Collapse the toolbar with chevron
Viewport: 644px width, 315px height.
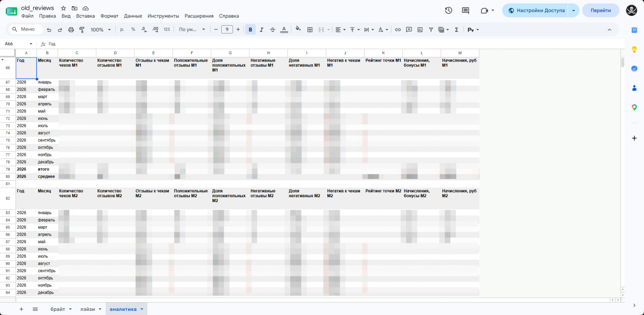(609, 30)
